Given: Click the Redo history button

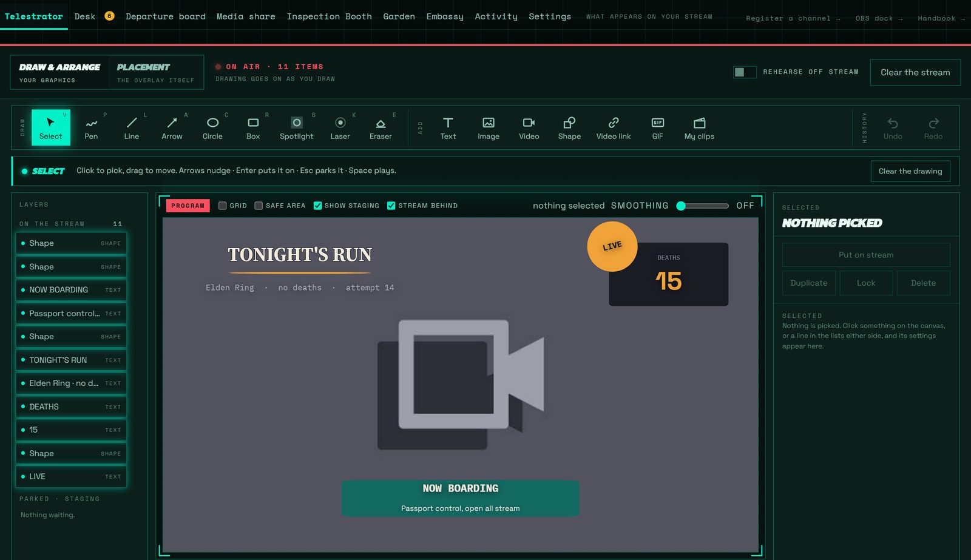Looking at the screenshot, I should tap(933, 128).
